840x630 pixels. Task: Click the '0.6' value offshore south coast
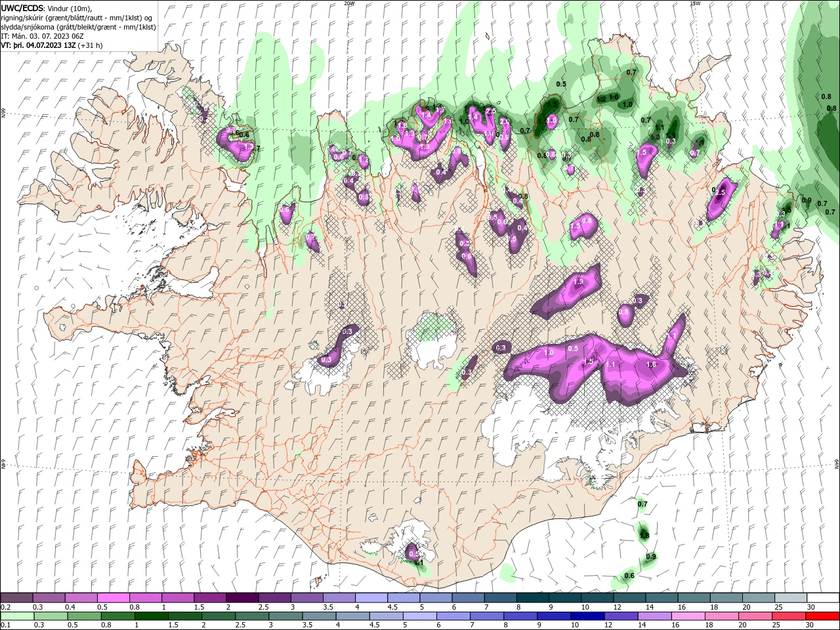(x=629, y=576)
